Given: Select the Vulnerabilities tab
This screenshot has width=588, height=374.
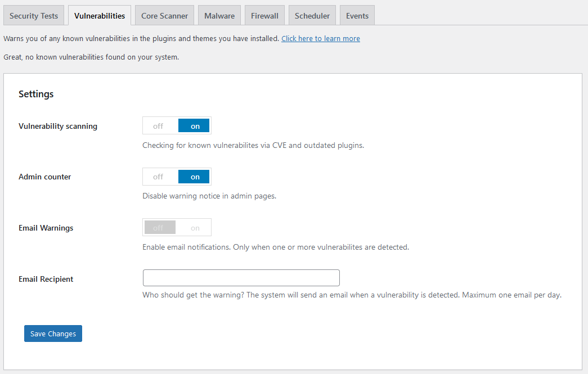Looking at the screenshot, I should click(100, 16).
